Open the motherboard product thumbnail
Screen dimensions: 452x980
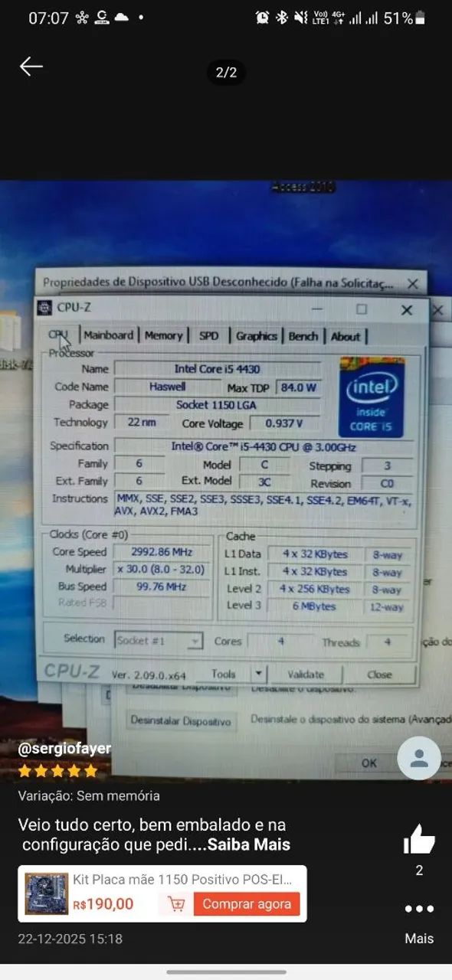click(x=47, y=893)
